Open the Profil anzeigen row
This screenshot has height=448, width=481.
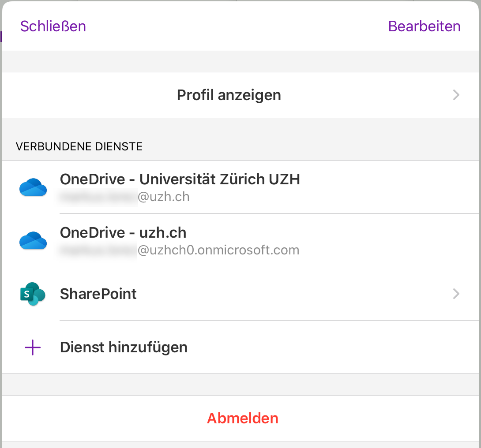pyautogui.click(x=229, y=95)
